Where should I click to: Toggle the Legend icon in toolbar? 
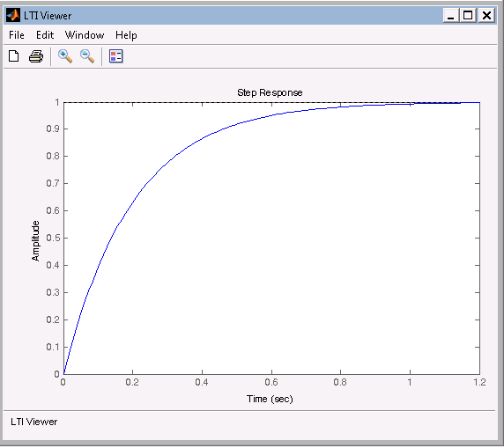116,56
